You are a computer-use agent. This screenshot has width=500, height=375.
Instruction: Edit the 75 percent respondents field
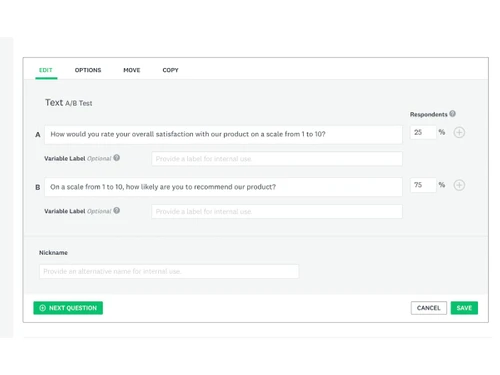click(423, 185)
